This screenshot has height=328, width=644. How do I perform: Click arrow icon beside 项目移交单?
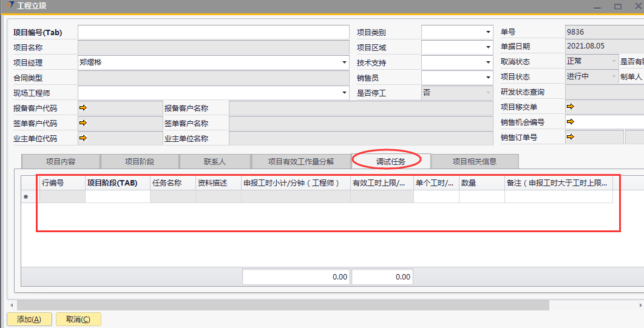(571, 107)
